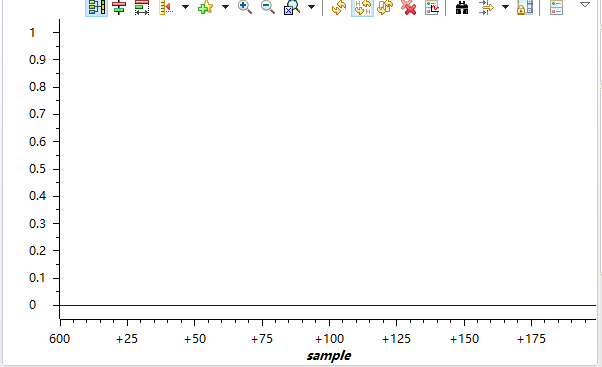Click the display properties list icon

click(x=556, y=7)
